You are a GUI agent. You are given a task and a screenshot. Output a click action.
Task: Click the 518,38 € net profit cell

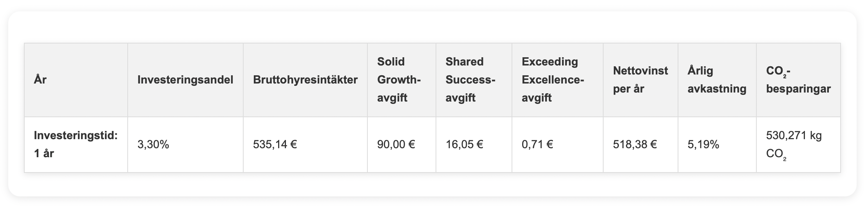point(635,145)
